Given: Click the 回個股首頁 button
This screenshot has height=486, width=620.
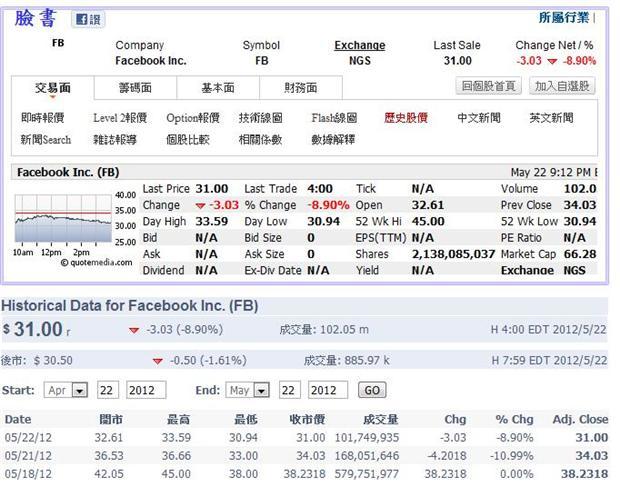Looking at the screenshot, I should [488, 86].
